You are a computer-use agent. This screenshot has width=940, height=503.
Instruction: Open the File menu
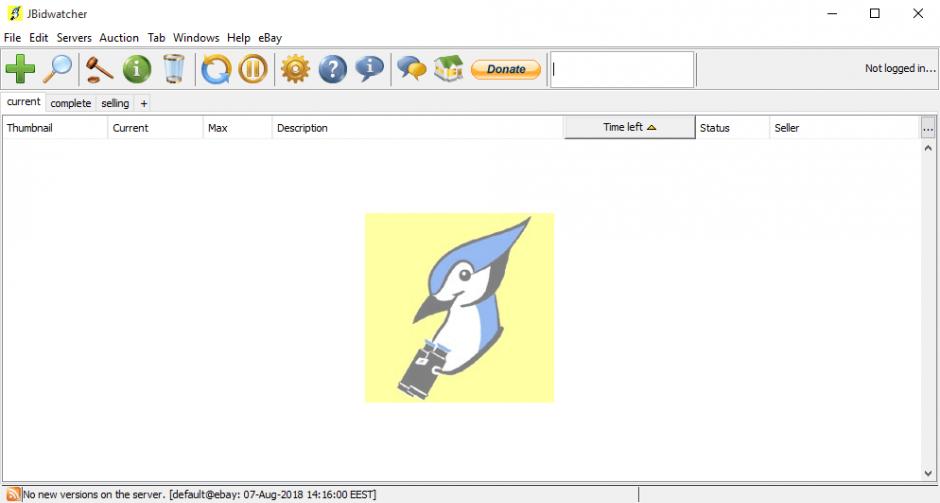12,38
